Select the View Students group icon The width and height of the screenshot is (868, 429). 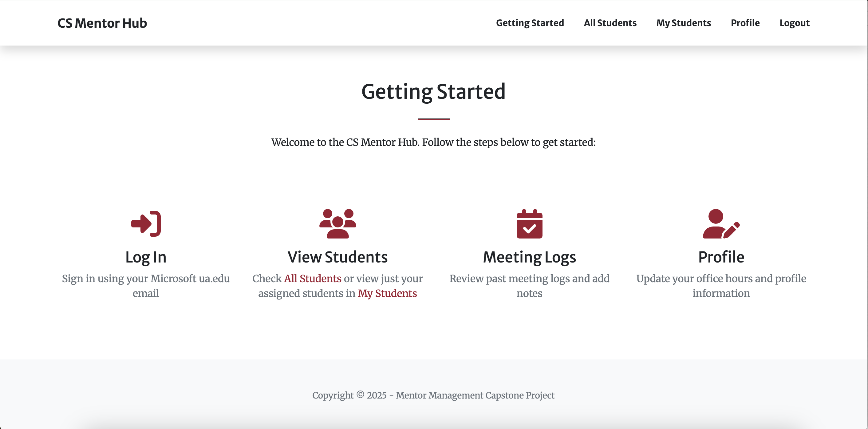click(338, 224)
